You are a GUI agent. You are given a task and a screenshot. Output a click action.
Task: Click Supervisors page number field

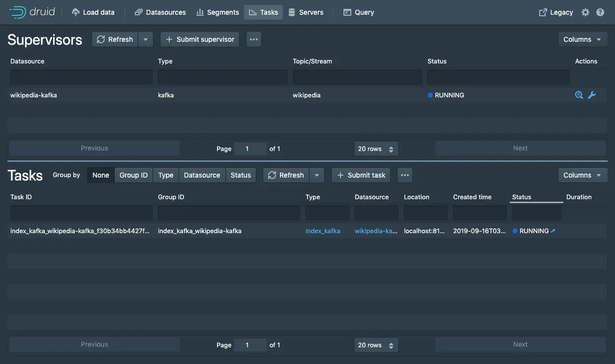pos(250,149)
